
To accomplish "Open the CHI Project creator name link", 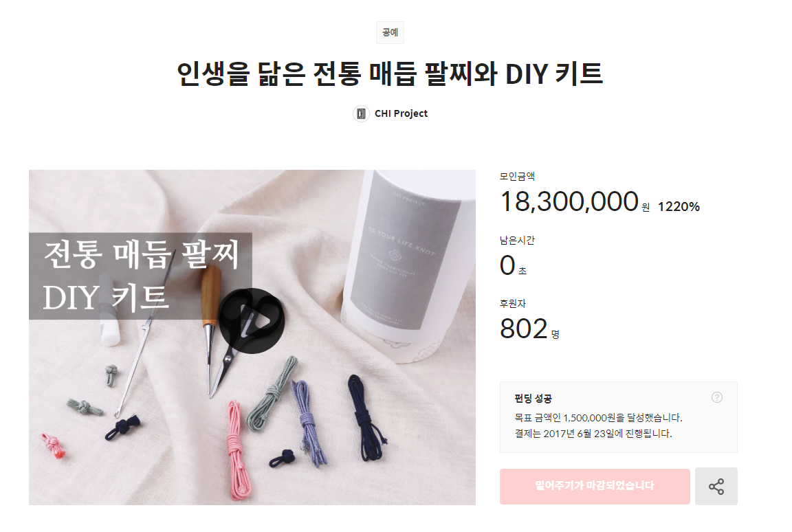I will click(401, 113).
